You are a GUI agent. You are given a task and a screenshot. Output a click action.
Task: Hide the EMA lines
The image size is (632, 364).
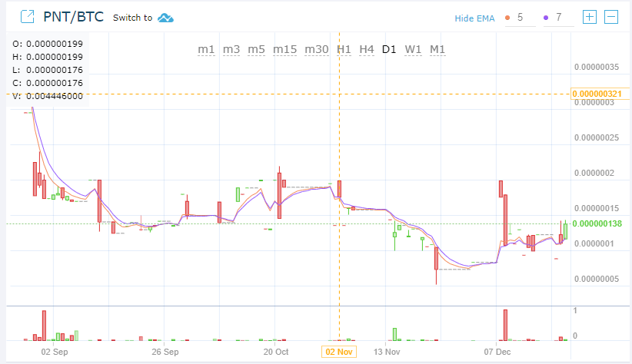[474, 18]
